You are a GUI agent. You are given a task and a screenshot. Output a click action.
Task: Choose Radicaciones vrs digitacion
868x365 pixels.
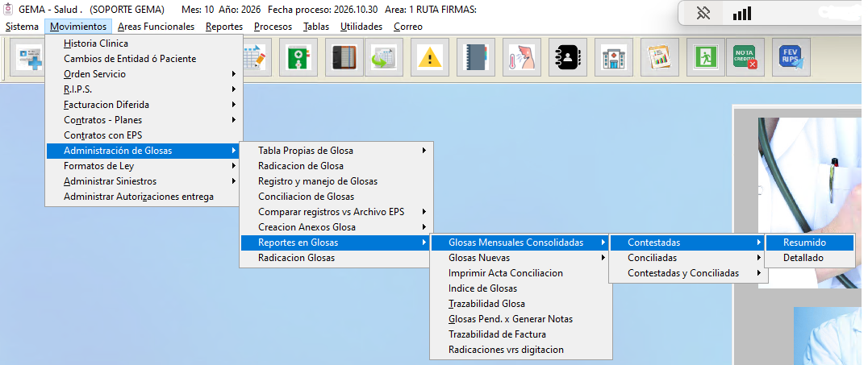pyautogui.click(x=521, y=350)
